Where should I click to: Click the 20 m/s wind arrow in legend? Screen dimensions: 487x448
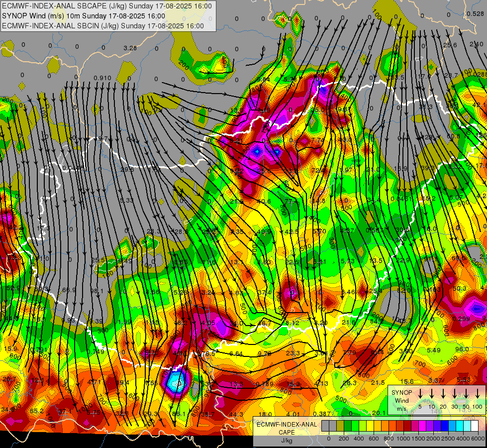[443, 394]
